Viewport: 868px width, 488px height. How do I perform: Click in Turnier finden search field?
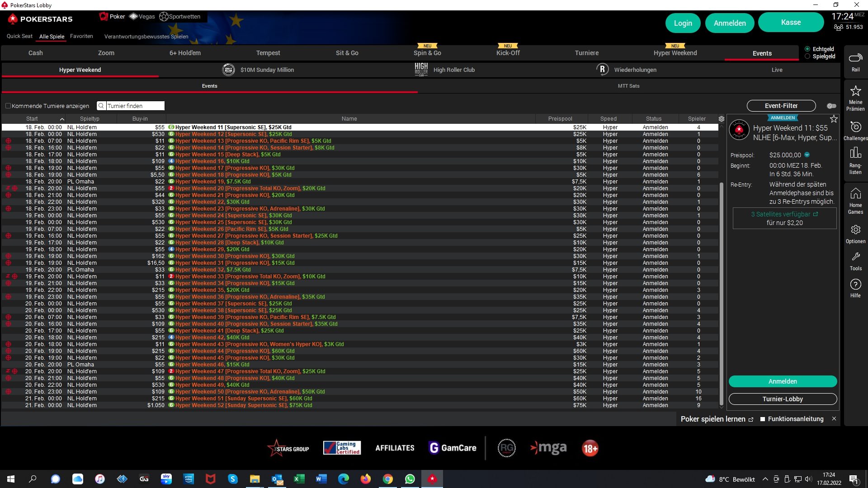click(134, 106)
